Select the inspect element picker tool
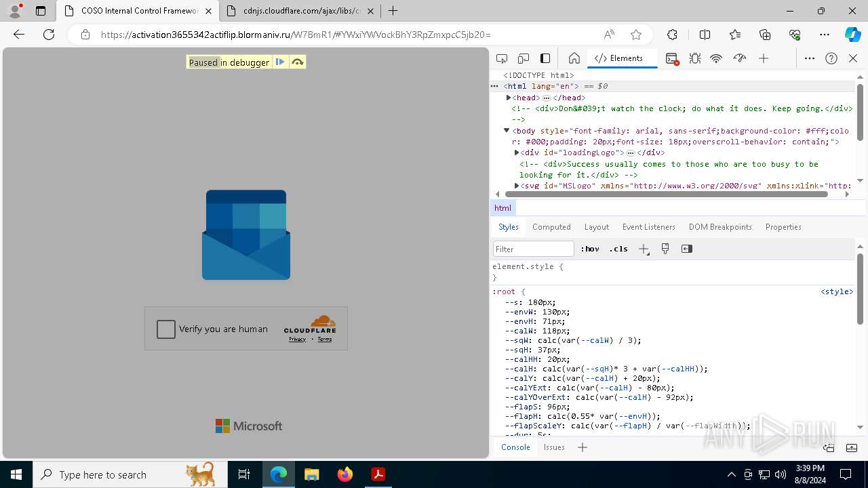This screenshot has height=488, width=868. (502, 59)
